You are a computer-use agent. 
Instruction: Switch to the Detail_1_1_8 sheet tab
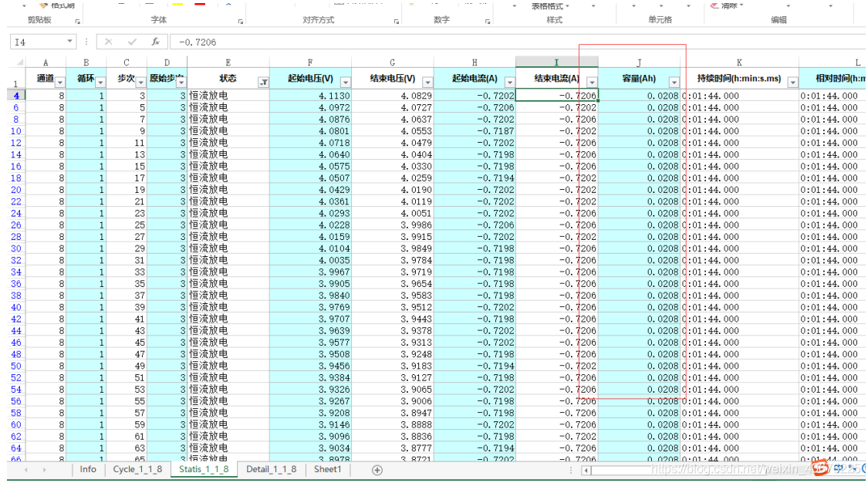(x=272, y=469)
